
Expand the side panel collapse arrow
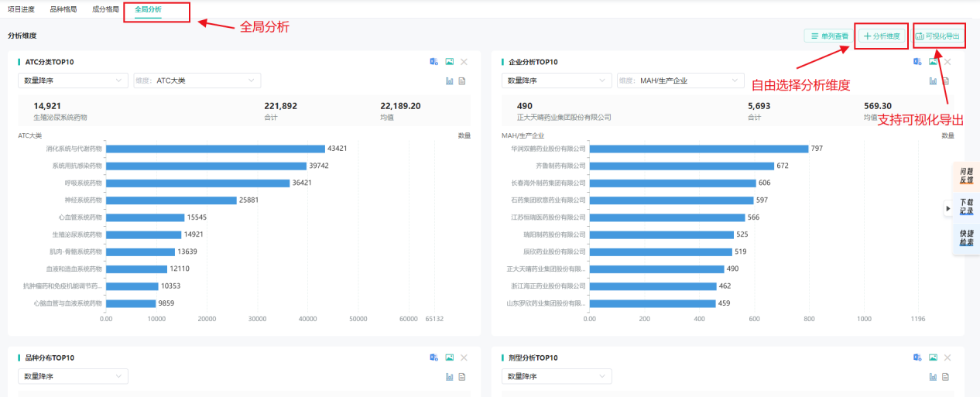coord(947,208)
